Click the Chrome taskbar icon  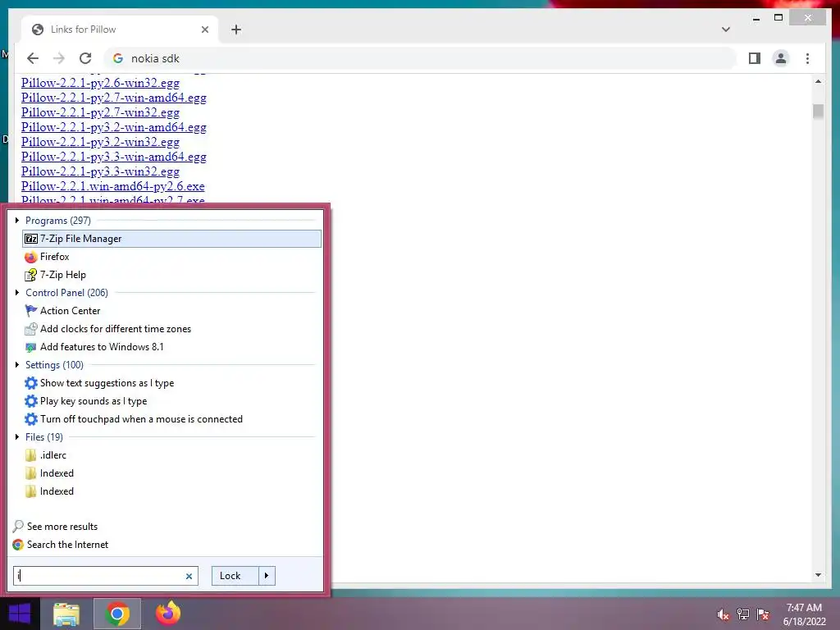pos(117,614)
